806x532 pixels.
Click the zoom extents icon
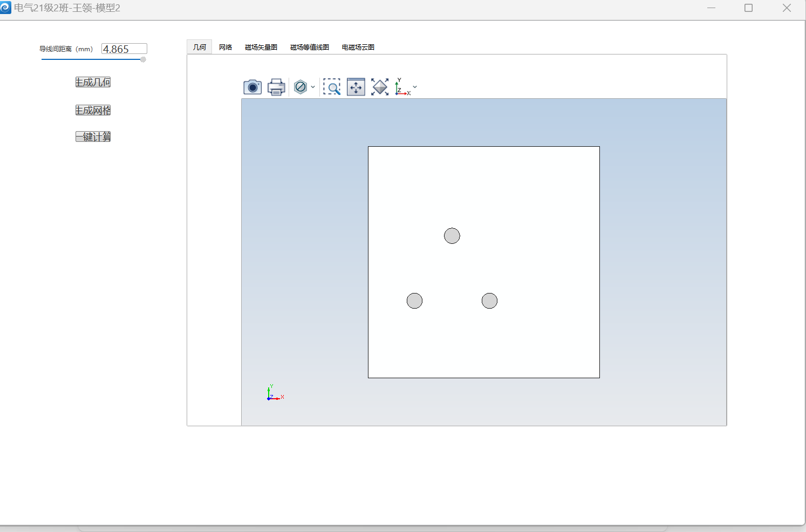[x=380, y=87]
